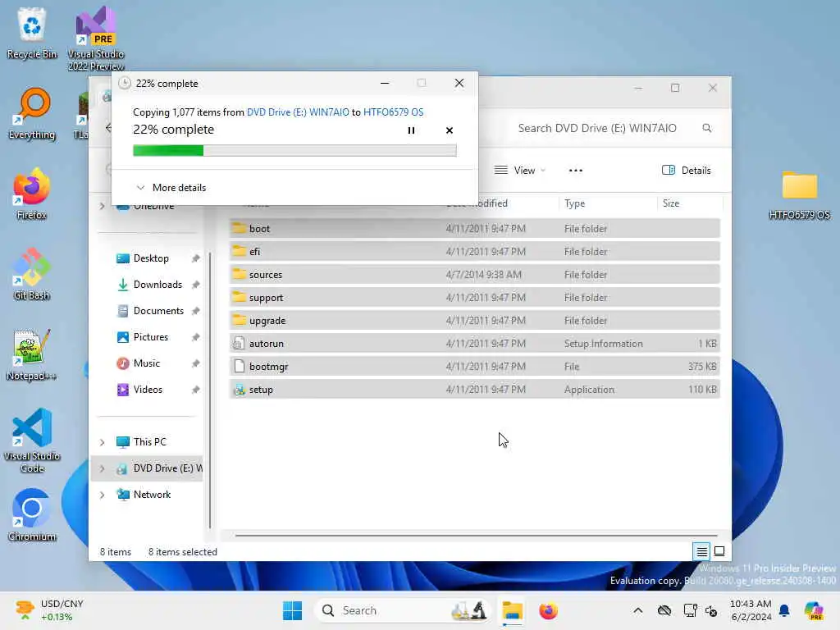Open Desktop in the navigation pane
The height and width of the screenshot is (630, 840).
click(151, 258)
